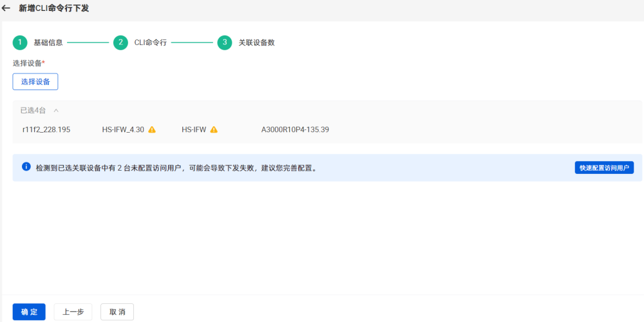Click the device name HS-IFW_4.30
644x322 pixels.
(x=123, y=129)
